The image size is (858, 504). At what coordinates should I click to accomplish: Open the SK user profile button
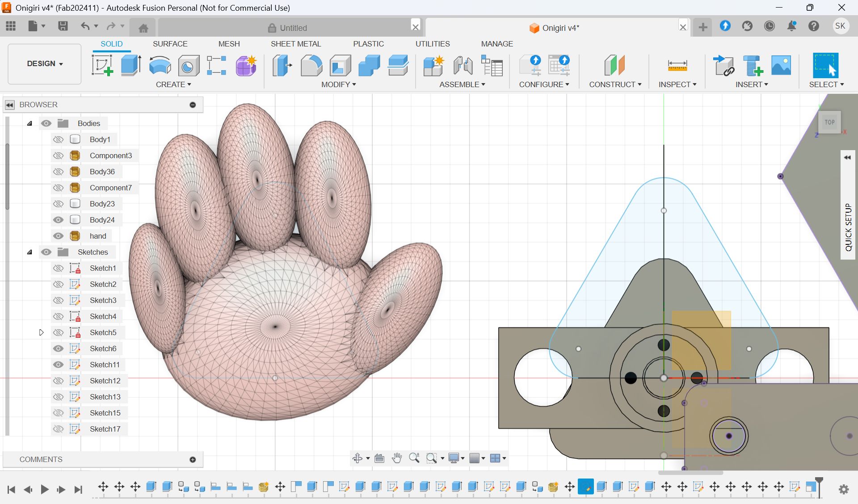[x=840, y=26]
